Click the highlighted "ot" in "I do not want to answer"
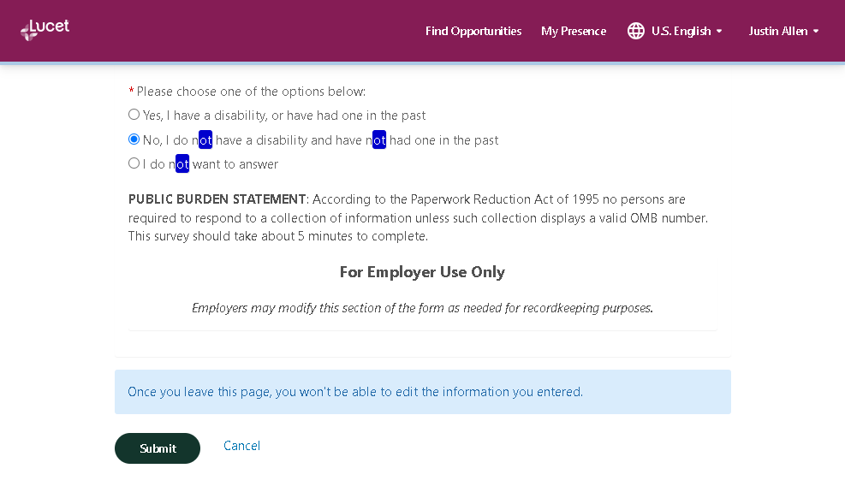 [182, 164]
